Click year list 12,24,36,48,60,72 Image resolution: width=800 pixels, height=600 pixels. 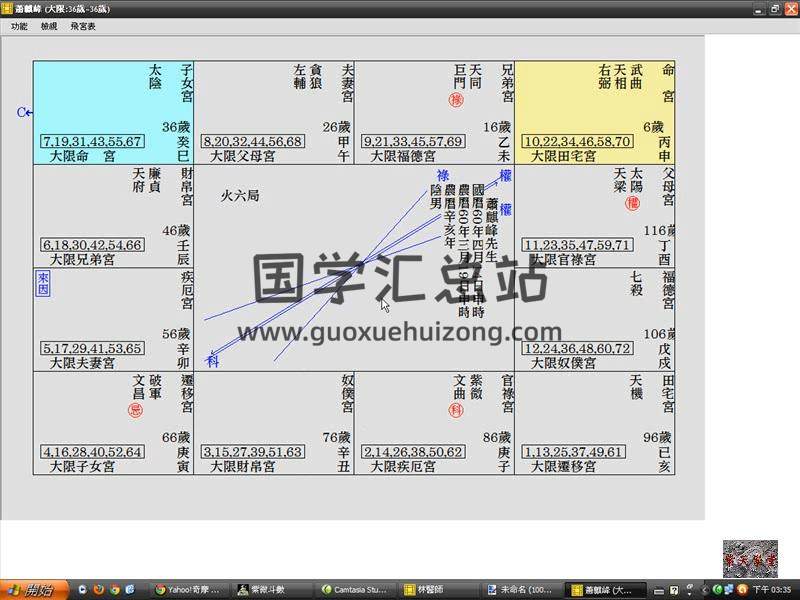coord(578,348)
